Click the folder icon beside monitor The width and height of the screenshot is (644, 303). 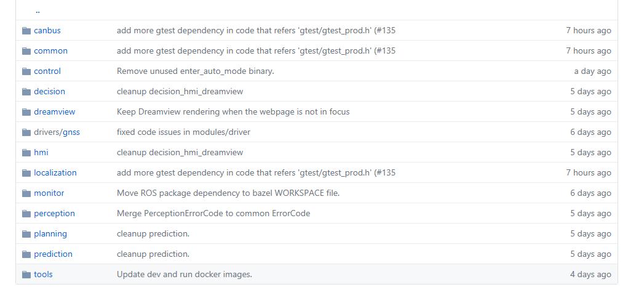tap(26, 193)
